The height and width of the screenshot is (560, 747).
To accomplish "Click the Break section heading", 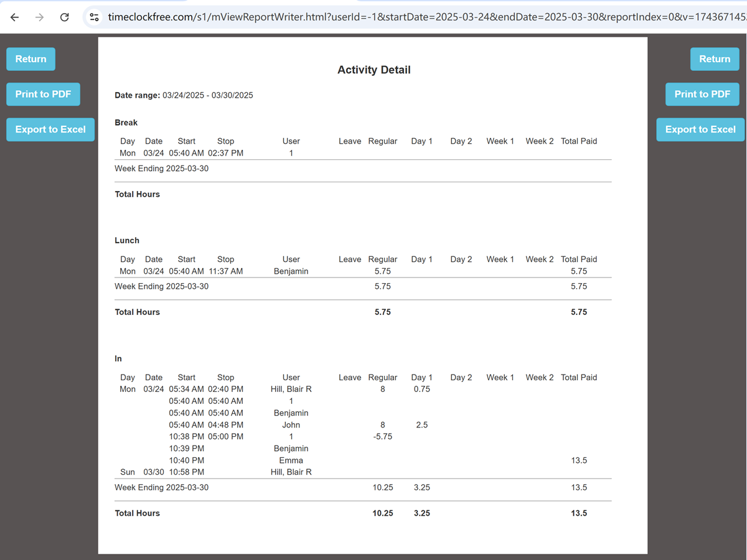I will coord(126,123).
